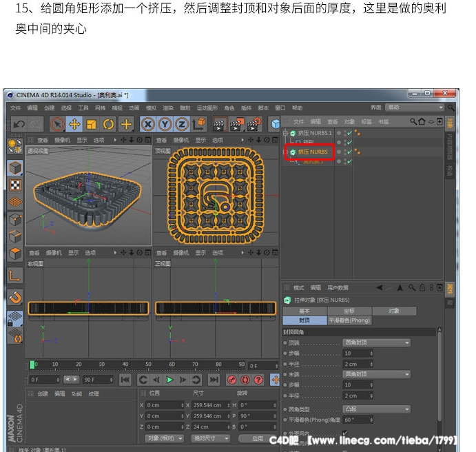
Task: Toggle the Z axis lock
Action: click(182, 124)
